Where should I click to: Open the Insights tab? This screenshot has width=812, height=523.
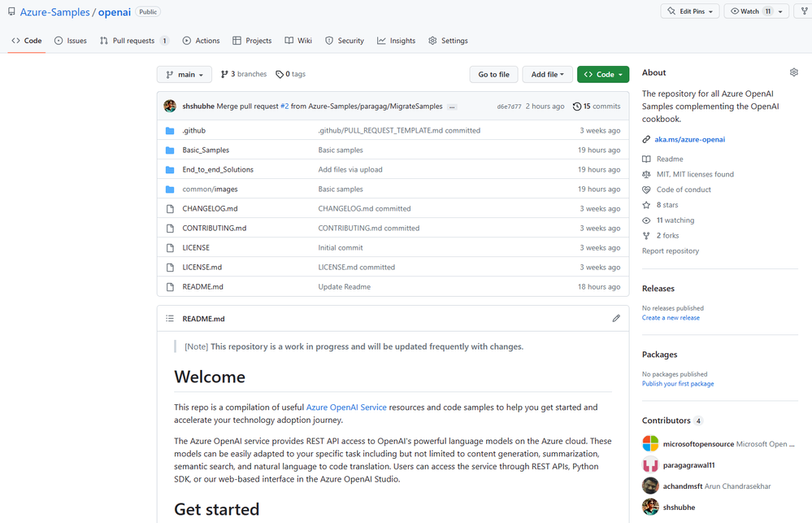point(396,41)
